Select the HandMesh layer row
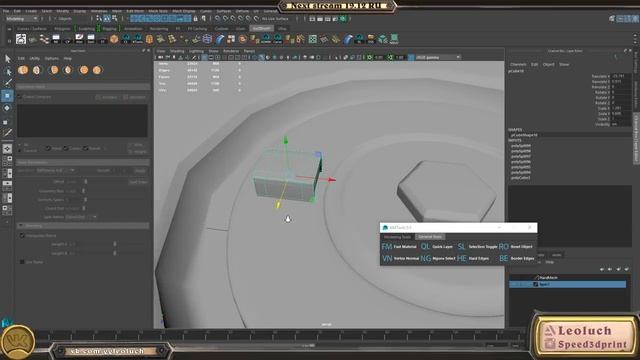This screenshot has width=640, height=360. 567,278
